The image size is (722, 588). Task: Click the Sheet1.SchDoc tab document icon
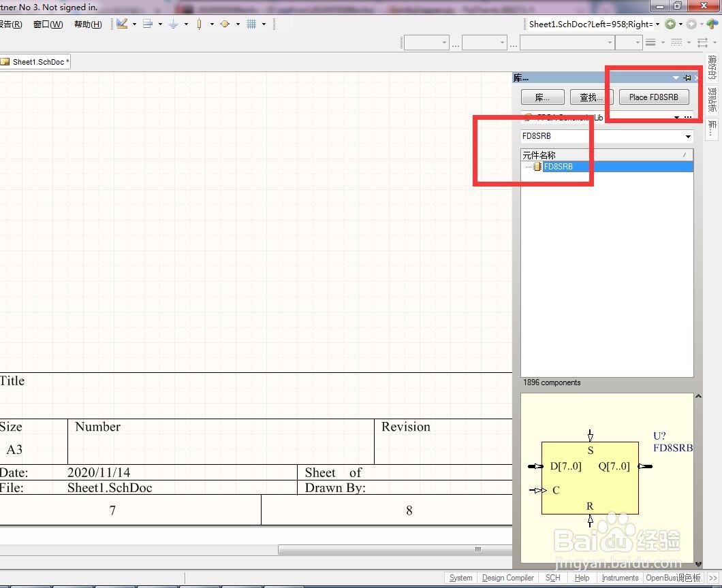(x=5, y=62)
